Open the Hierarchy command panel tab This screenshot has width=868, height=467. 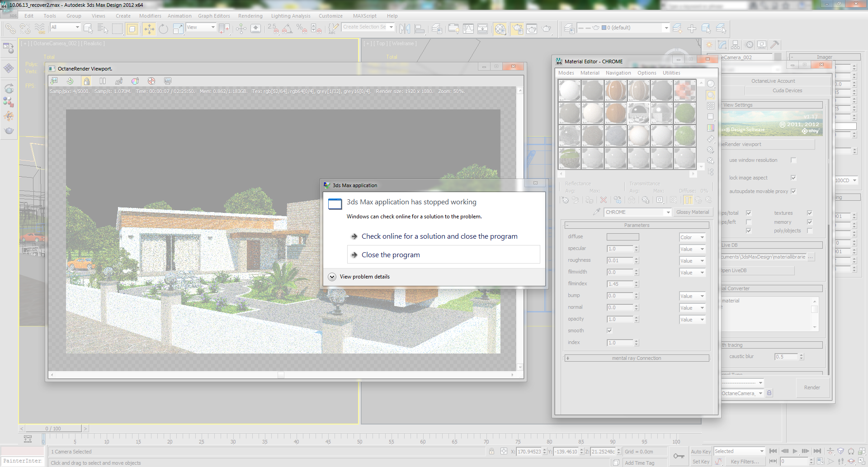coord(736,45)
